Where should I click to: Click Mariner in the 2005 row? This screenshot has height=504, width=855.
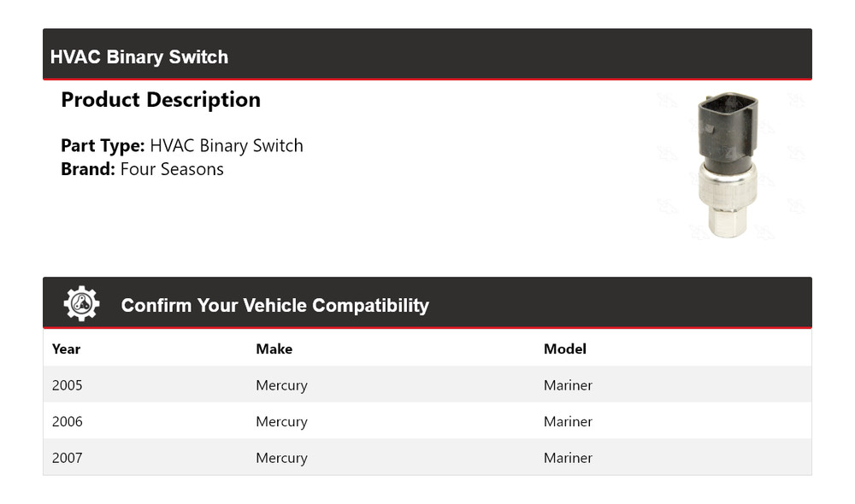pyautogui.click(x=568, y=385)
